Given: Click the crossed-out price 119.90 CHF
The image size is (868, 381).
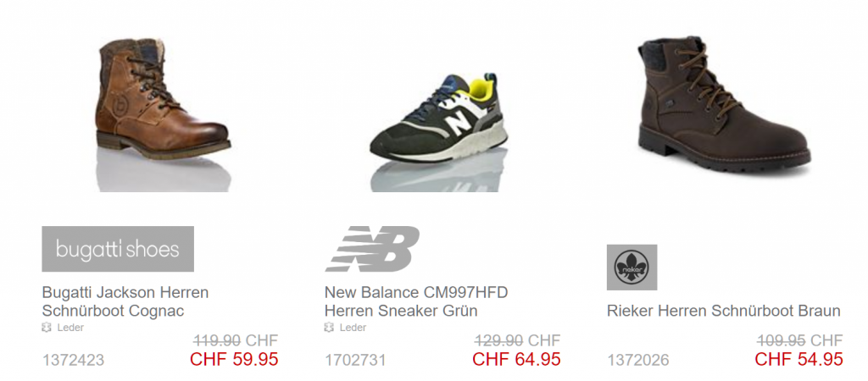Looking at the screenshot, I should tap(236, 340).
